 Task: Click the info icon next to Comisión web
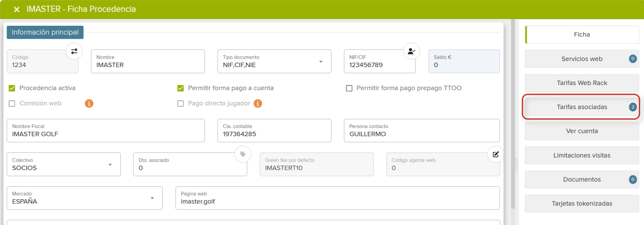point(89,103)
